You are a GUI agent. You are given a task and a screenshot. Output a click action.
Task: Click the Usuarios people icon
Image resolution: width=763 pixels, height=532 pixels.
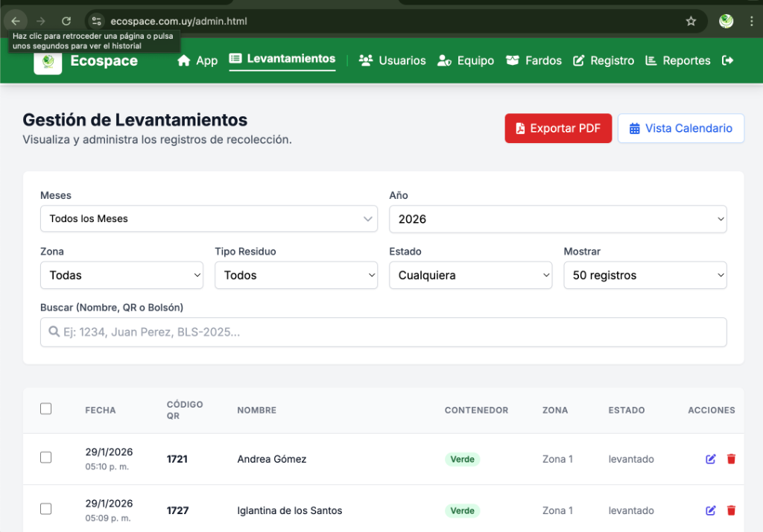pyautogui.click(x=366, y=60)
